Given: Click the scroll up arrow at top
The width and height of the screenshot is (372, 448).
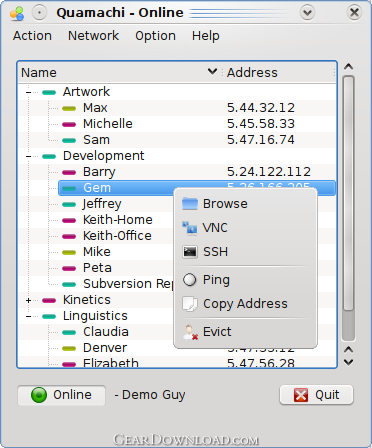Looking at the screenshot, I should (x=348, y=67).
